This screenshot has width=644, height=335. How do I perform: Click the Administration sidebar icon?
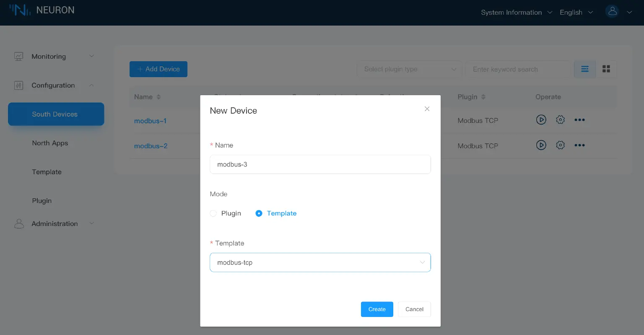pos(19,223)
